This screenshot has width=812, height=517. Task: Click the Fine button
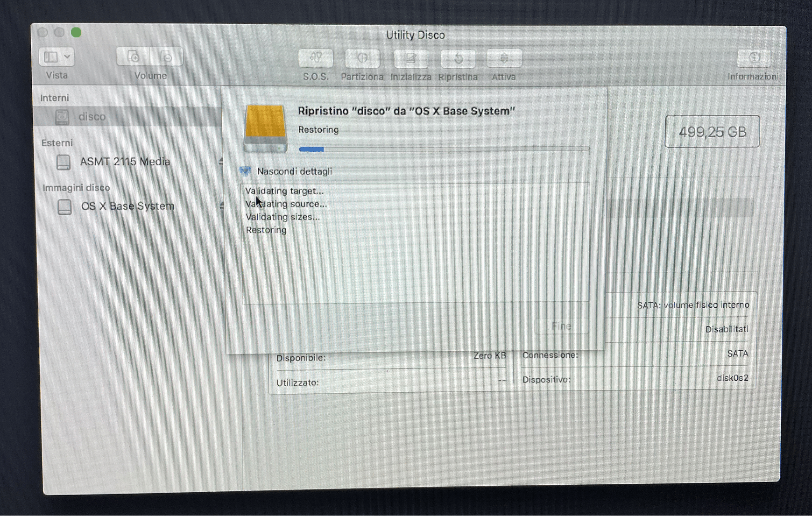pyautogui.click(x=561, y=326)
